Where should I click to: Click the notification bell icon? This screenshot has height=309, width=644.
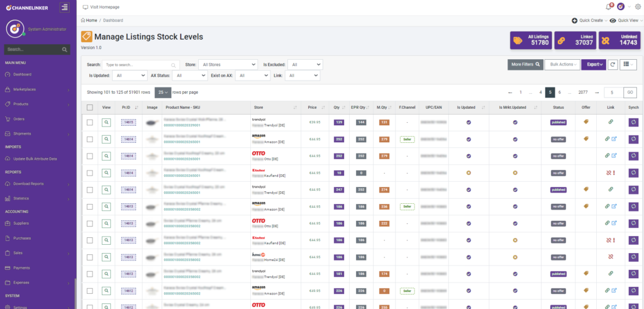click(608, 7)
